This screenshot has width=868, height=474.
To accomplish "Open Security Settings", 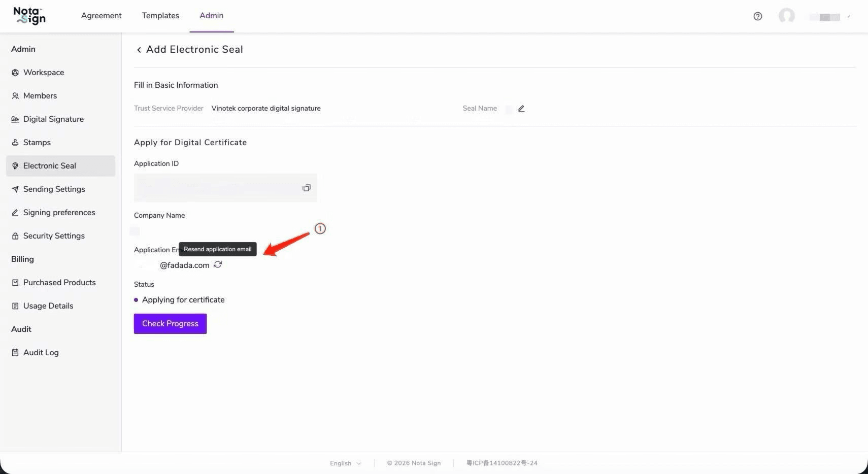I will click(x=60, y=236).
